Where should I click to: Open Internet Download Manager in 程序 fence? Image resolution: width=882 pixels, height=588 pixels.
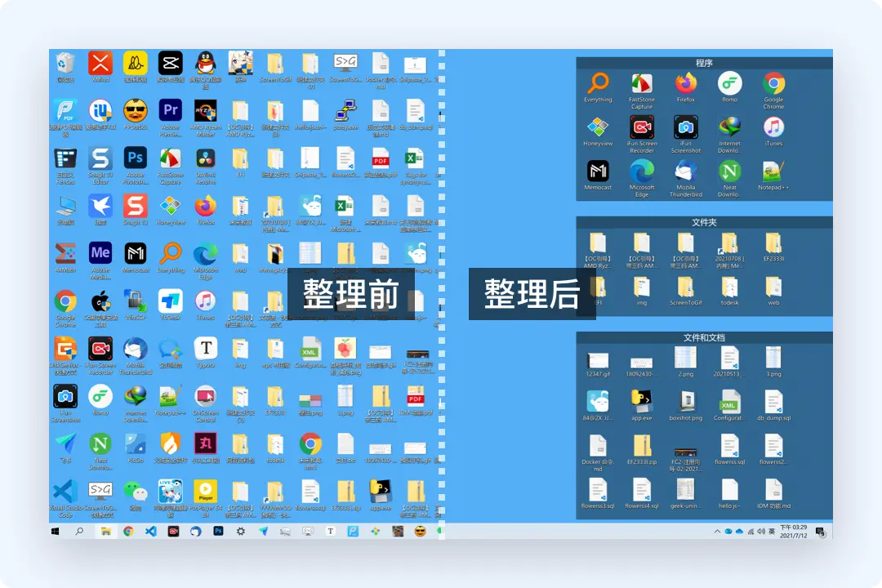point(729,127)
